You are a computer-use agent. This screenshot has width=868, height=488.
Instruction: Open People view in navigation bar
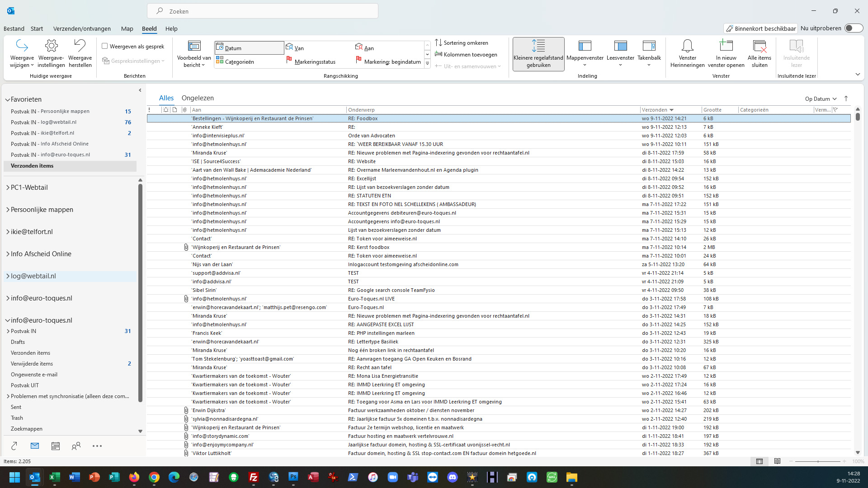tap(76, 446)
